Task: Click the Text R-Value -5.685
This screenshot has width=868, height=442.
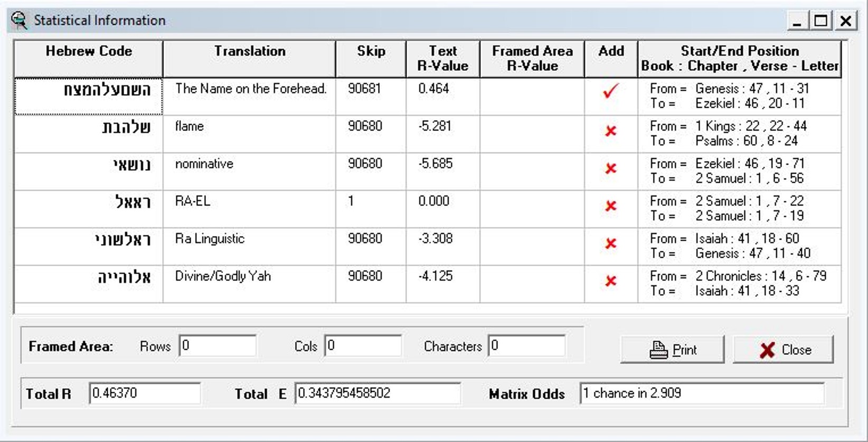Action: point(436,164)
